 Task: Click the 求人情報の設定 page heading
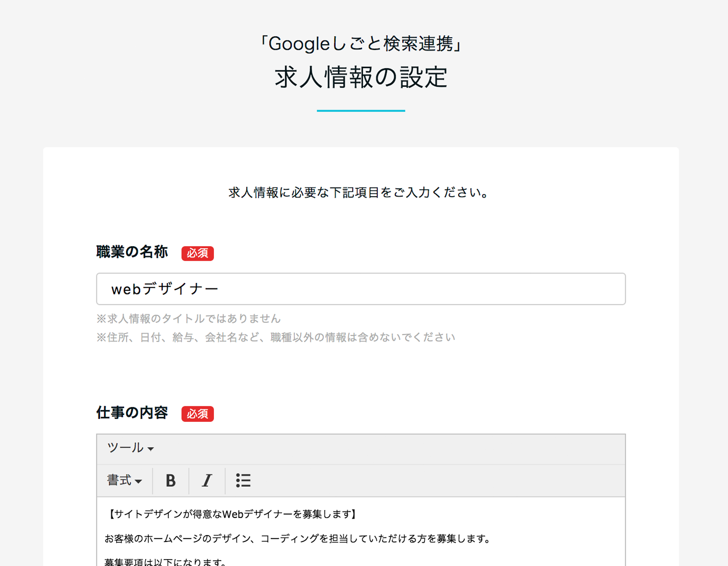point(361,77)
